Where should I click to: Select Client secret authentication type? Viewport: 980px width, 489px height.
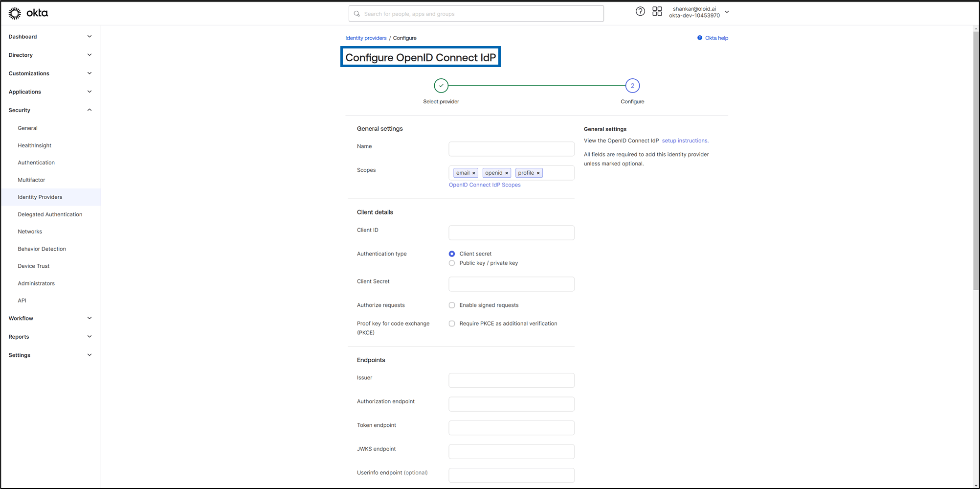pos(452,254)
